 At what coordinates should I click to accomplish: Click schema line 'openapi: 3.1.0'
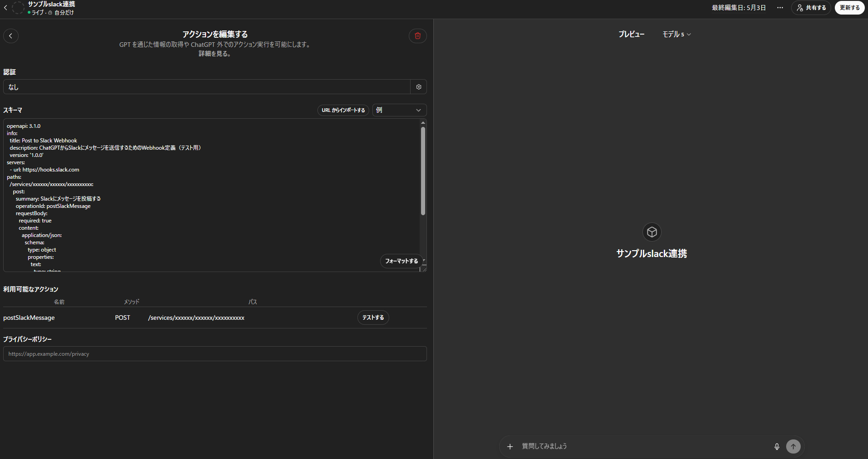tap(24, 126)
